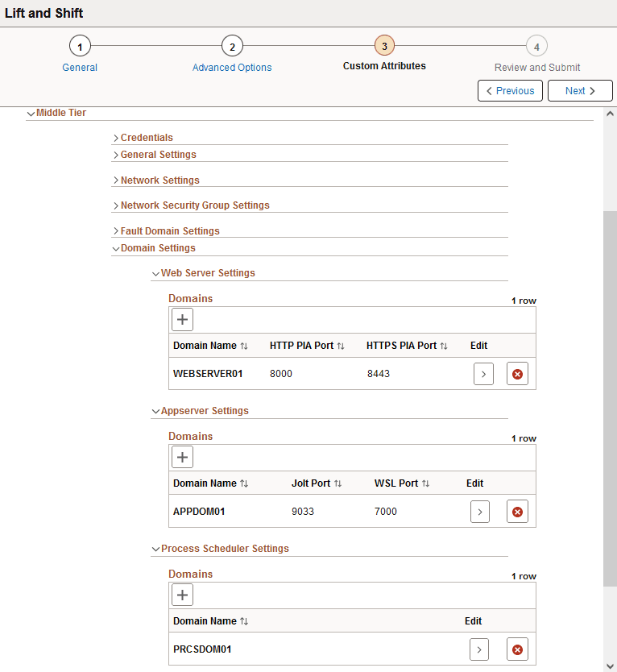
Task: Go to step 1 General
Action: [80, 46]
